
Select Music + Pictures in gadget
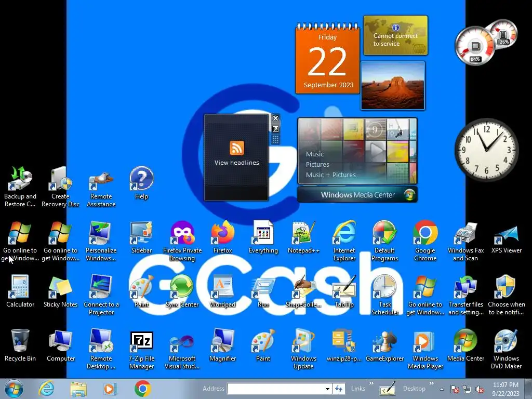331,175
